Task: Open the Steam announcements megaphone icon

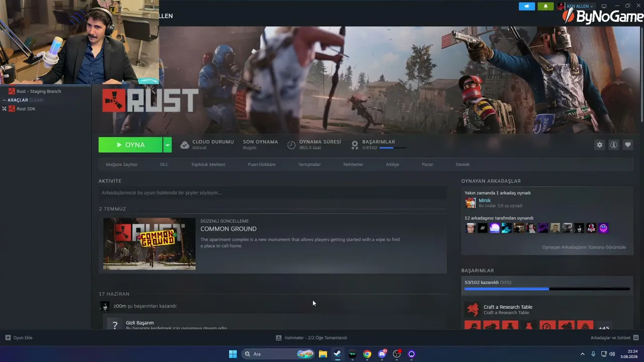Action: (527, 7)
